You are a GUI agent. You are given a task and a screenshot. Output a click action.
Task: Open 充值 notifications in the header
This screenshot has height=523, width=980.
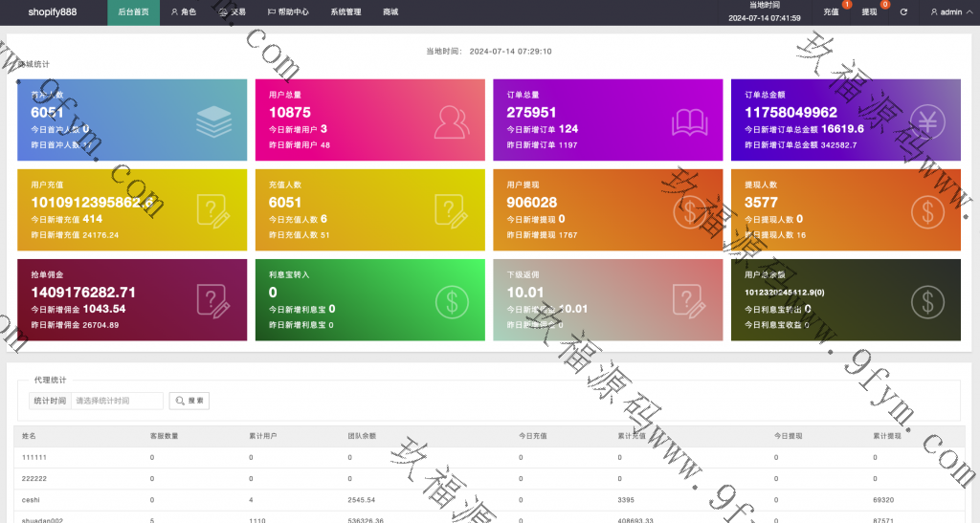(x=831, y=12)
